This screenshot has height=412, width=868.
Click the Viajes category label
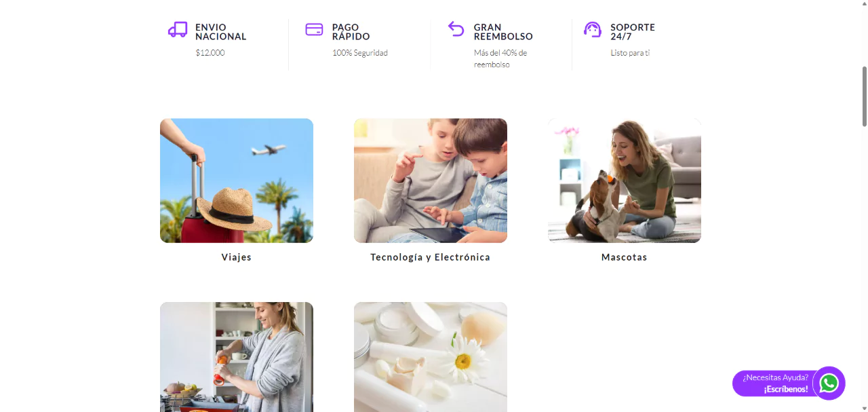[x=237, y=257]
